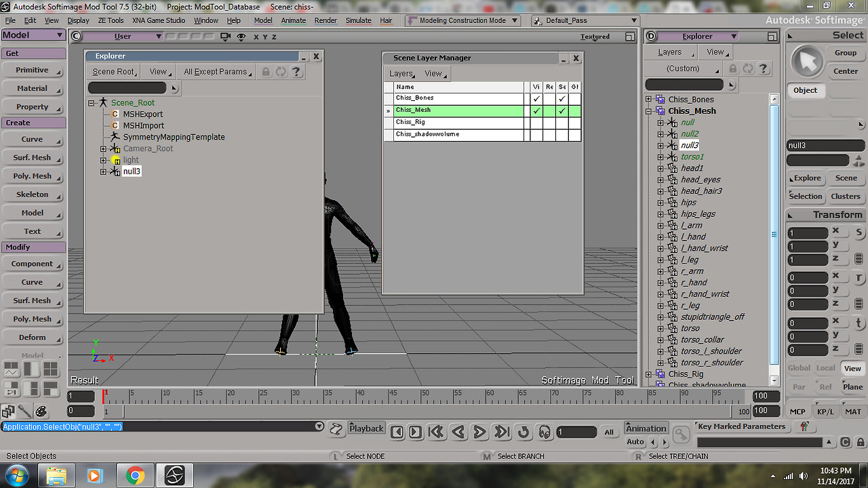Open the Render menu
The width and height of the screenshot is (868, 488).
[x=325, y=20]
